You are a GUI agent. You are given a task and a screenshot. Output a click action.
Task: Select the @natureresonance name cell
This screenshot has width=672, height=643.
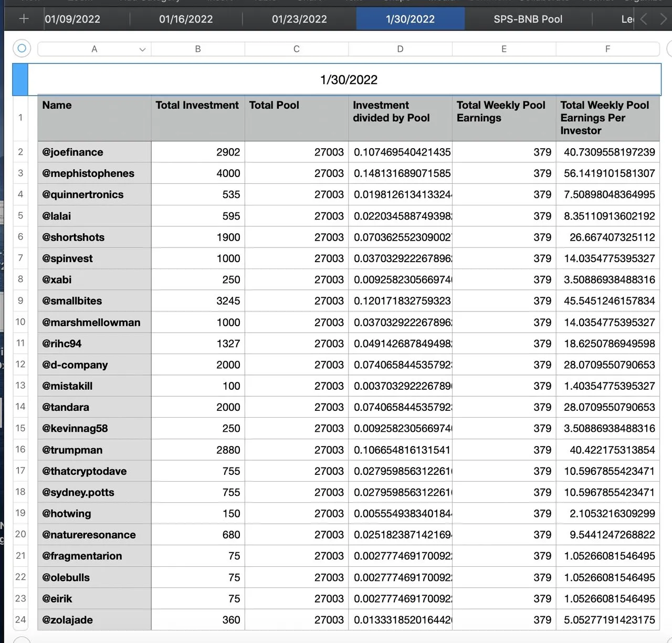tap(94, 535)
